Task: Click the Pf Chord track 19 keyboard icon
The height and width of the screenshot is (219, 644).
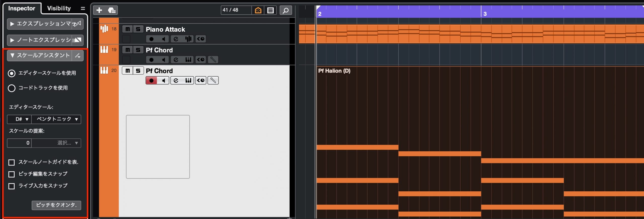Action: [104, 49]
